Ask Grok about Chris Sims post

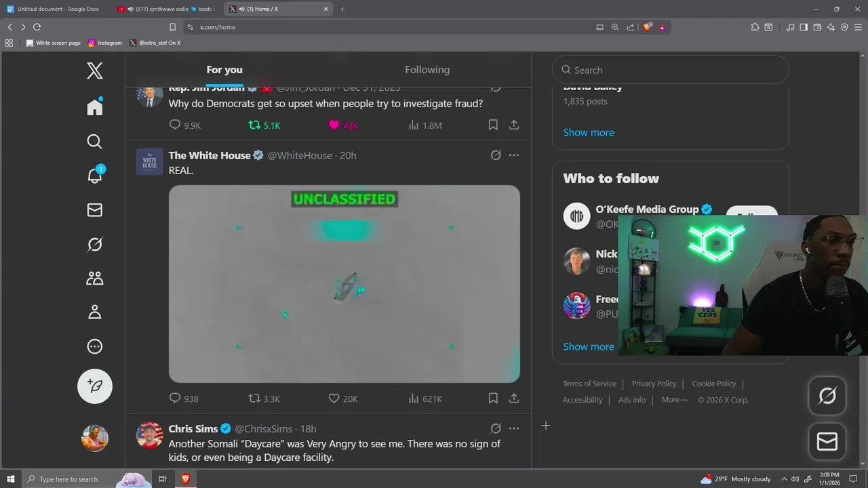coord(496,428)
